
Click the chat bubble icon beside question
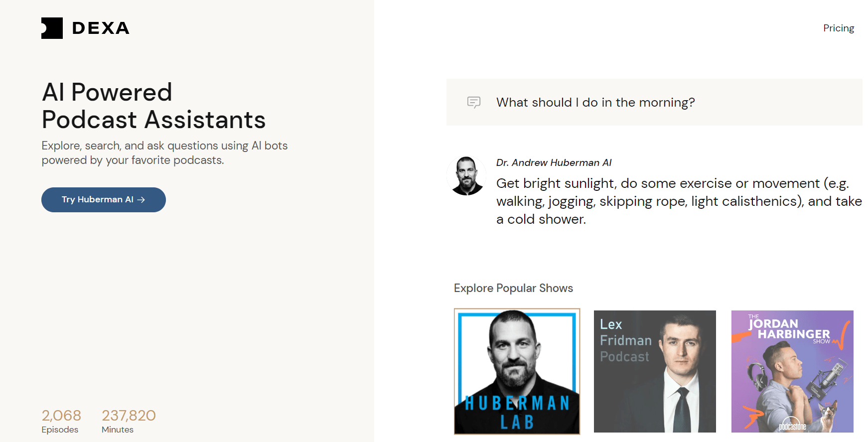pyautogui.click(x=474, y=103)
